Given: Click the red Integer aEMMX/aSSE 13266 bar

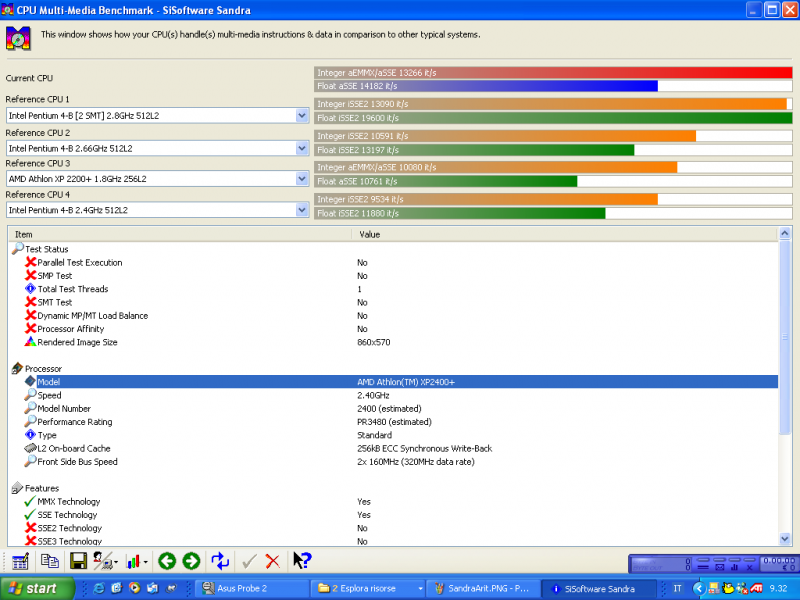Looking at the screenshot, I should click(x=553, y=72).
